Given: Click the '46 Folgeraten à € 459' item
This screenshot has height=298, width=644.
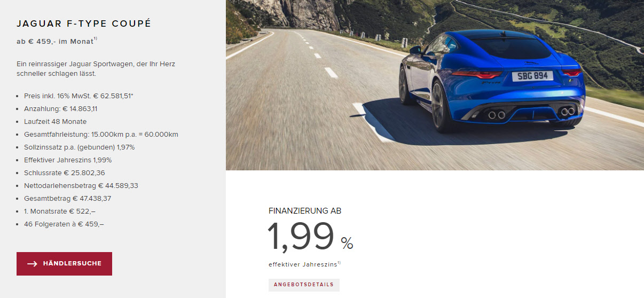Looking at the screenshot, I should [x=64, y=224].
